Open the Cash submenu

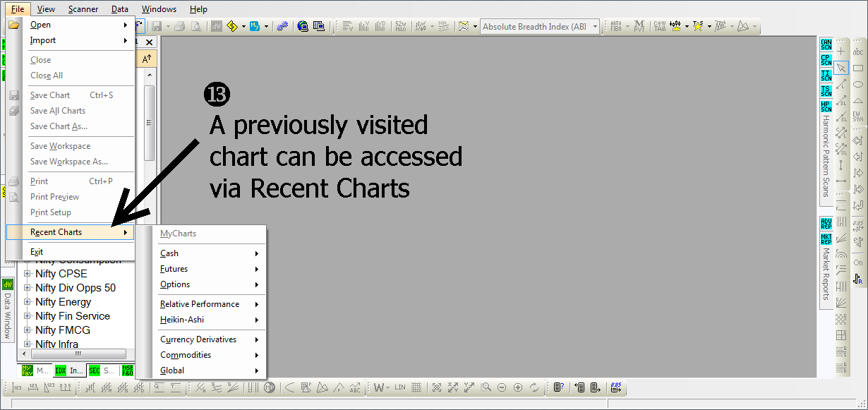coord(210,253)
